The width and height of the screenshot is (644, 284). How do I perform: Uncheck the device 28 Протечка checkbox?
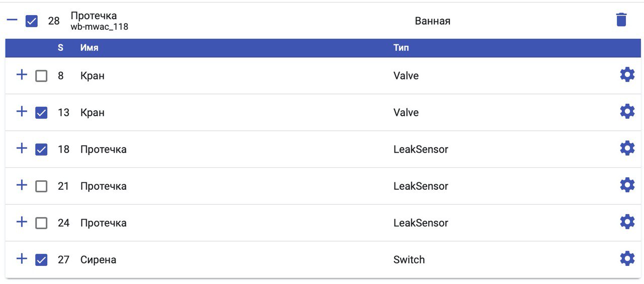(x=31, y=21)
